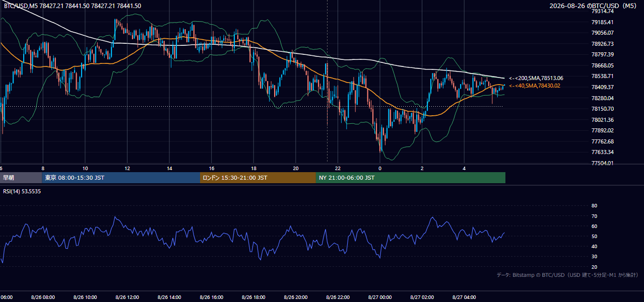Viewport: 644px width, 302px height.
Task: Choose the RSI scale value 20
Action: click(594, 267)
